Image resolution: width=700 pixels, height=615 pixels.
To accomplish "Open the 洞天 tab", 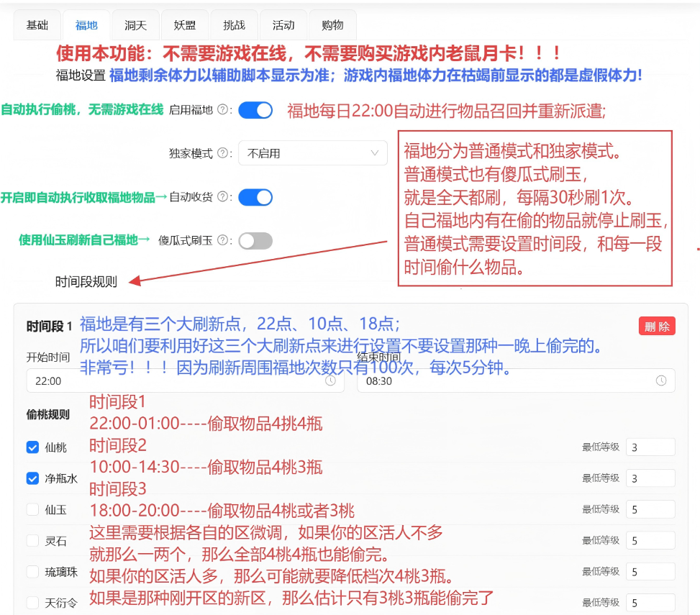I will [x=135, y=25].
